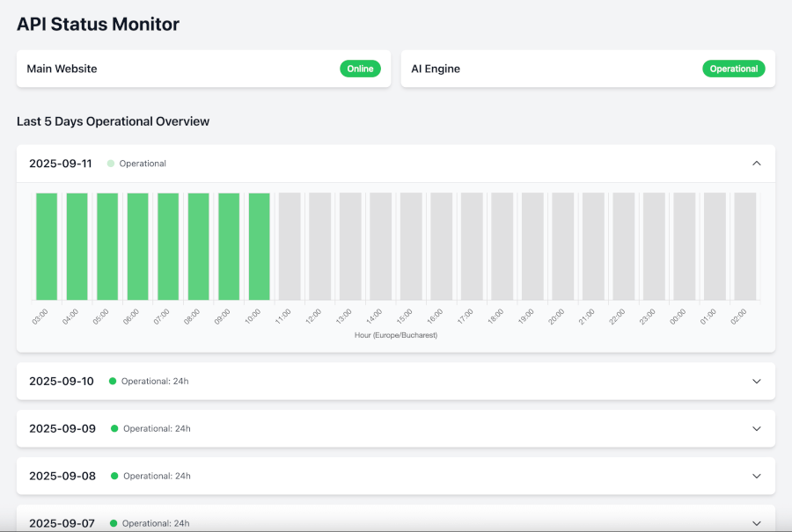Expand the 2025-09-10 day details

(x=756, y=381)
